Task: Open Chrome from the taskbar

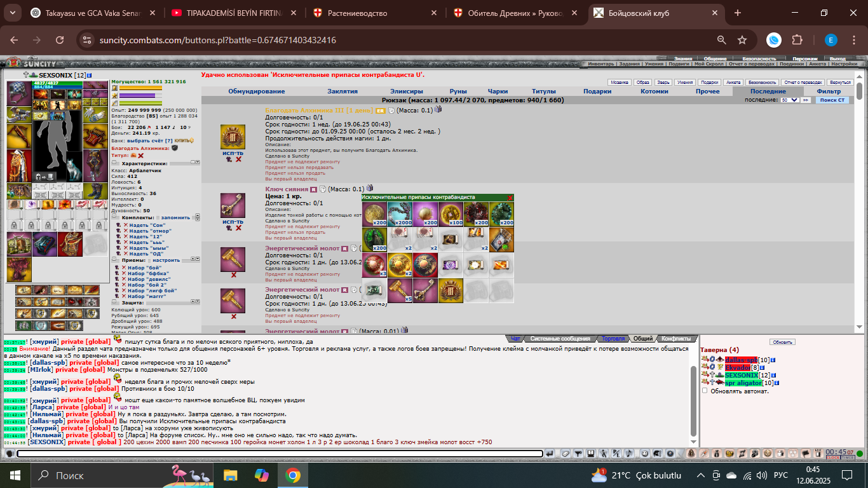Action: 292,475
